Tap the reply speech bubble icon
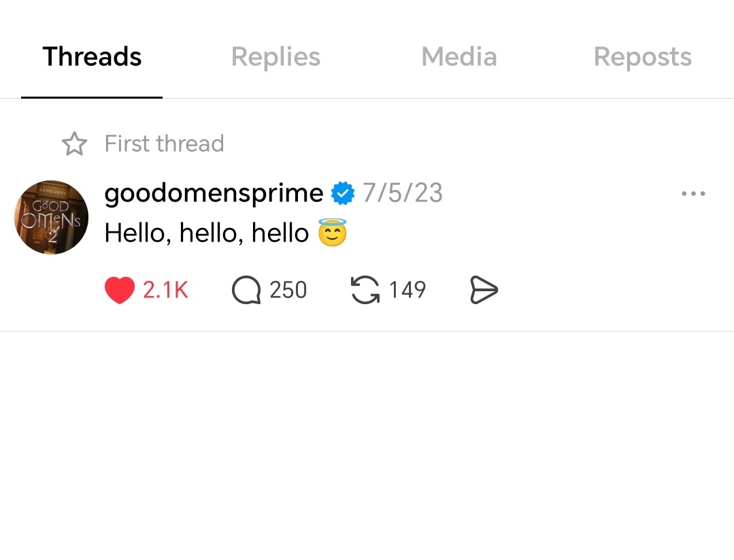This screenshot has height=560, width=734. point(246,291)
